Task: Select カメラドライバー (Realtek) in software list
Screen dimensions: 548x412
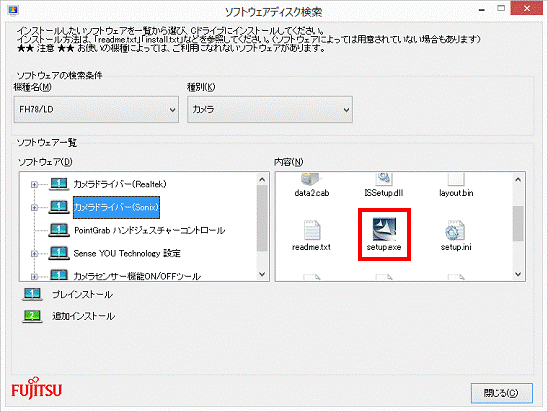Action: point(120,184)
